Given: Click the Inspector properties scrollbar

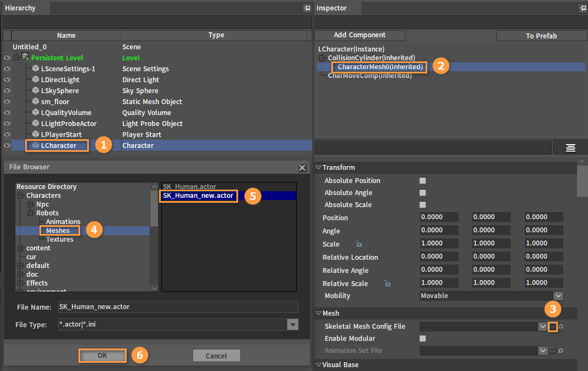Looking at the screenshot, I should 581,180.
